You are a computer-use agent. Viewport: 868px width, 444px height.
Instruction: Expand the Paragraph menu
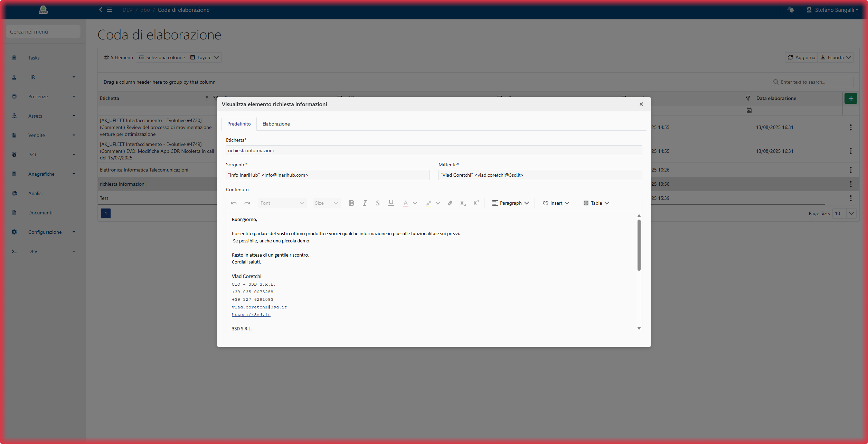pos(510,203)
